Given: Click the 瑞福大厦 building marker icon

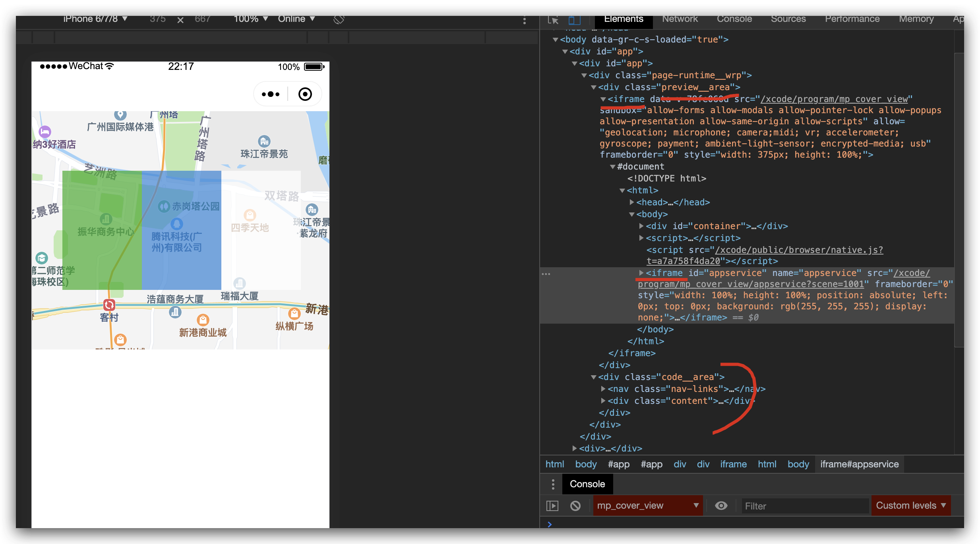Looking at the screenshot, I should pyautogui.click(x=239, y=283).
